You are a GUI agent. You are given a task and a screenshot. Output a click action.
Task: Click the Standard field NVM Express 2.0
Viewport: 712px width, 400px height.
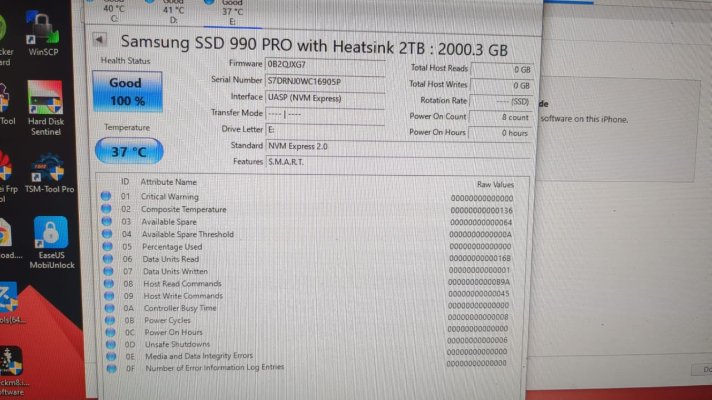(x=398, y=146)
